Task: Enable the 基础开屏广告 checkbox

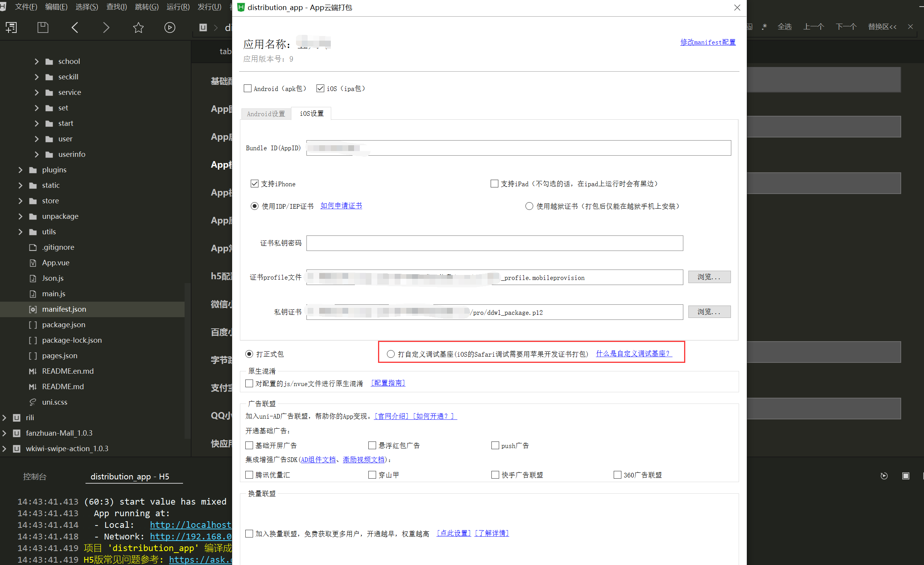Action: pyautogui.click(x=249, y=446)
